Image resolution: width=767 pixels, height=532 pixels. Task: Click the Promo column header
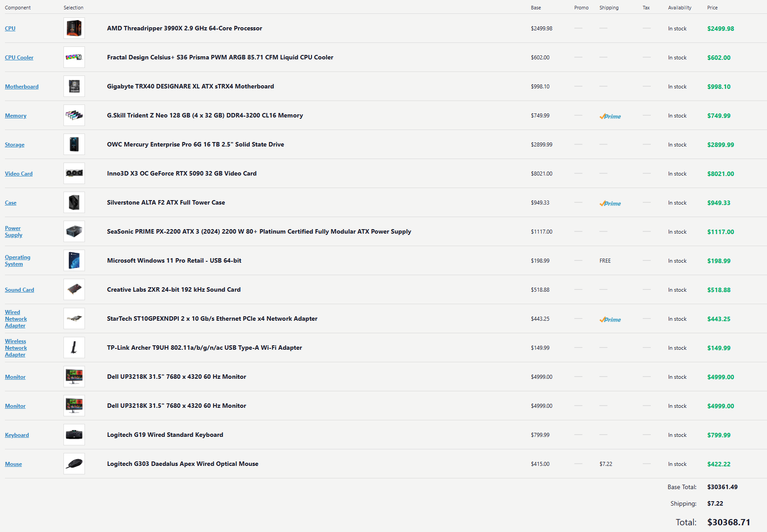(x=582, y=8)
